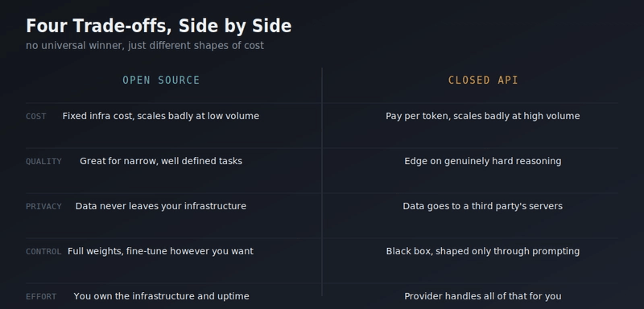The height and width of the screenshot is (309, 644).
Task: Click Black box, shaped only through prompting
Action: [482, 251]
